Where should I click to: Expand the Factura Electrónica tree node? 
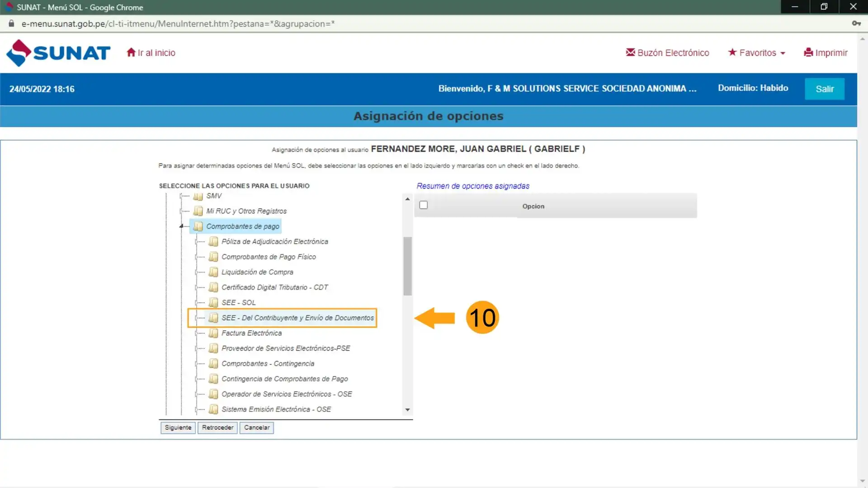tap(196, 333)
